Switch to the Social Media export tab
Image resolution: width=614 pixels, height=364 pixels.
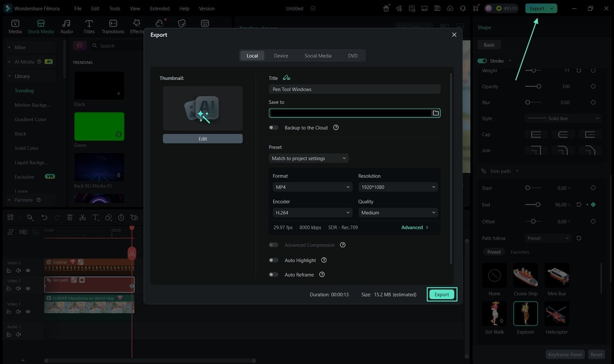317,55
